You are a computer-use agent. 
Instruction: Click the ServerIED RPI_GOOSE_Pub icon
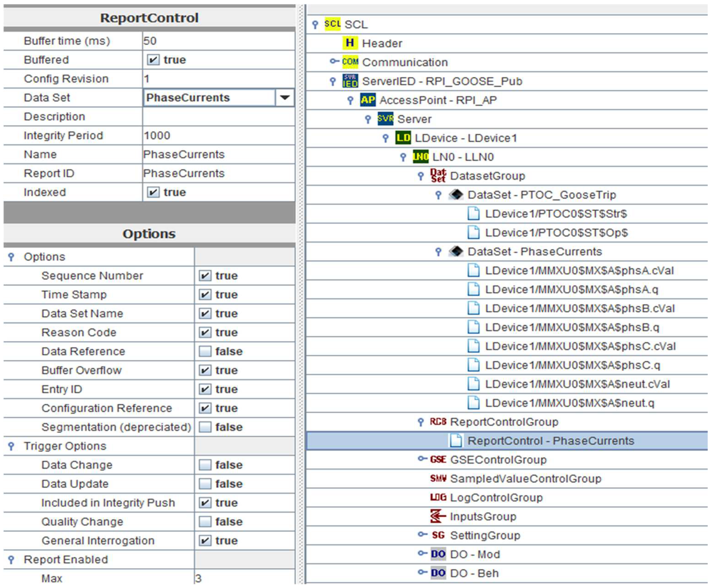(x=350, y=81)
